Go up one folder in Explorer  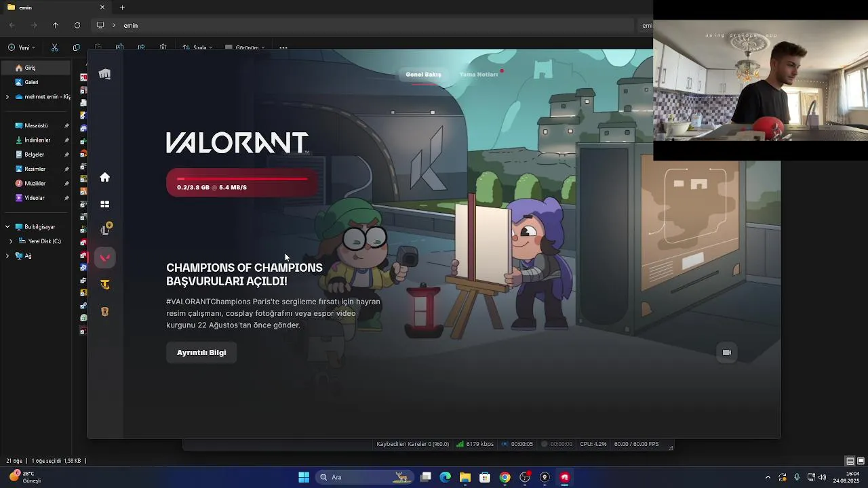pyautogui.click(x=56, y=25)
